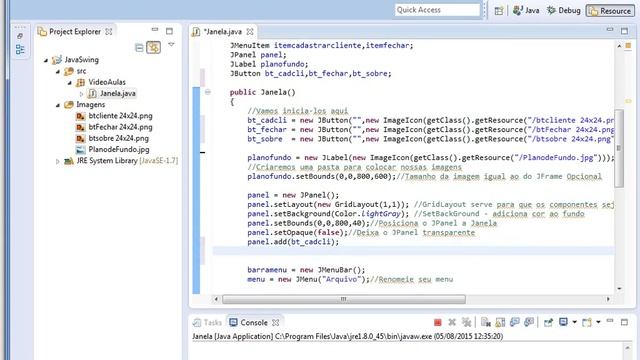The height and width of the screenshot is (360, 640).
Task: Expand the Janela.java tree node
Action: point(81,94)
